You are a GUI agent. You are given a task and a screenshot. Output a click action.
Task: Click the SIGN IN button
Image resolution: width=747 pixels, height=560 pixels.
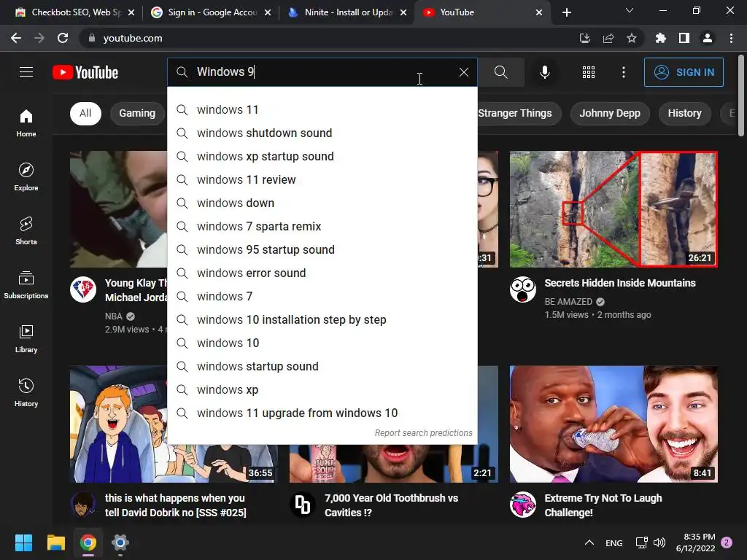pos(684,72)
